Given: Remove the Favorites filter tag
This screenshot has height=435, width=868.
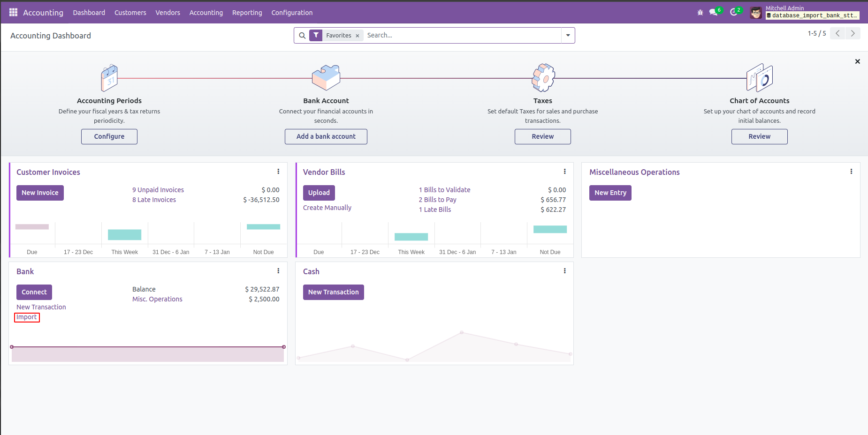Looking at the screenshot, I should click(358, 36).
